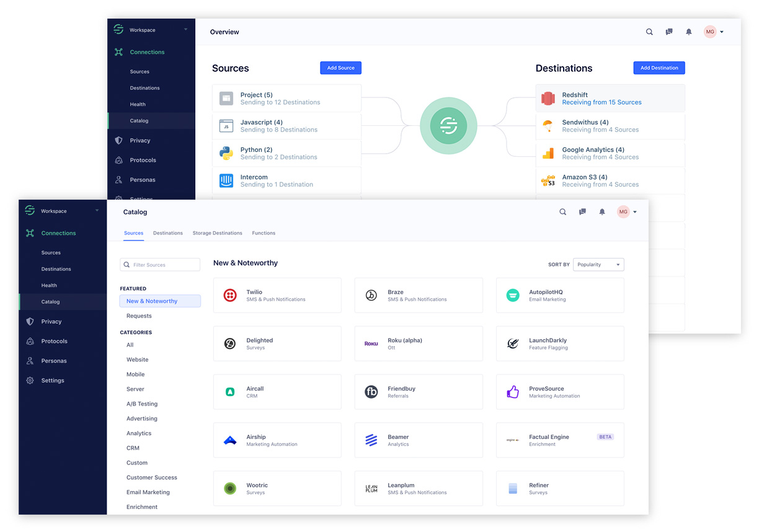The width and height of the screenshot is (759, 532).
Task: Open MG user menu in Catalog window
Action: (627, 212)
